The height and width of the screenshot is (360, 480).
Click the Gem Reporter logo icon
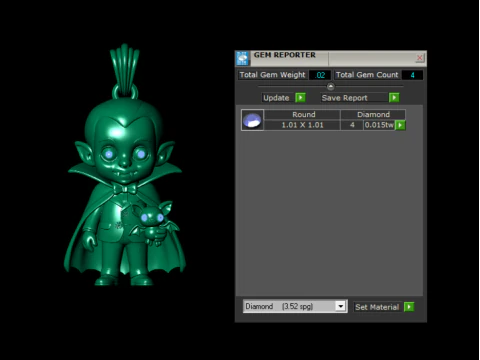[x=242, y=58]
